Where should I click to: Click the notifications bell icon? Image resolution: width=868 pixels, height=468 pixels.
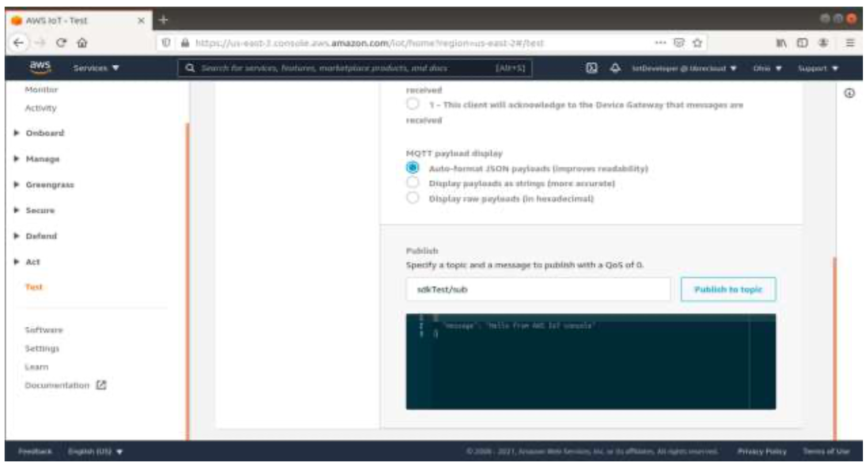(x=615, y=68)
